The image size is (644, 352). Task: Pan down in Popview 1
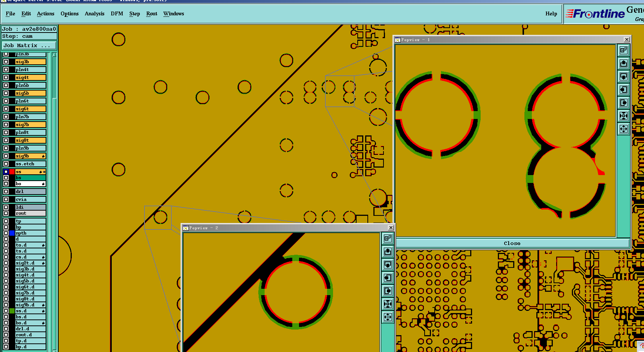point(623,76)
